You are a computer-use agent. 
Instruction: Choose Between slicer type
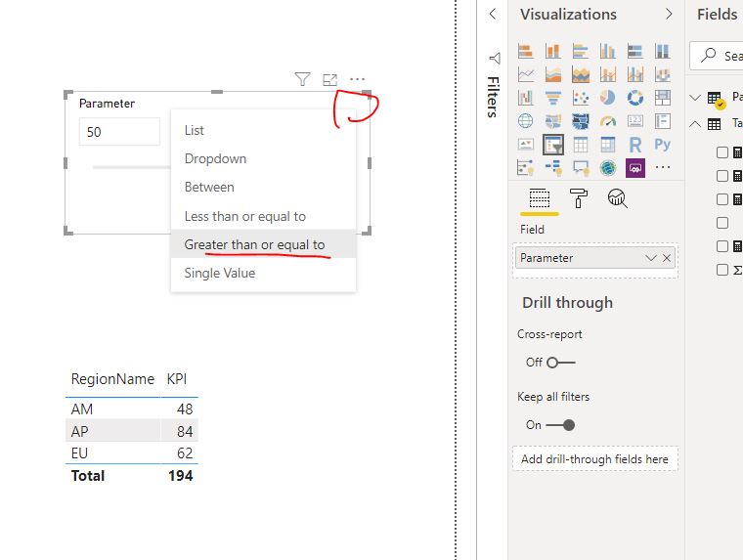click(x=263, y=187)
